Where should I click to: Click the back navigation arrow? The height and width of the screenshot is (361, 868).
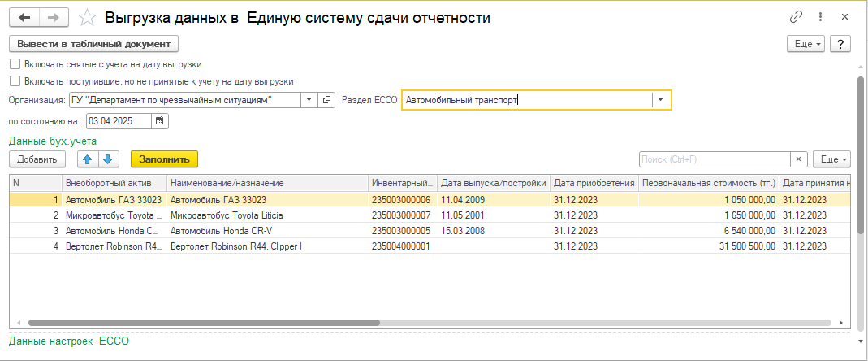click(25, 17)
